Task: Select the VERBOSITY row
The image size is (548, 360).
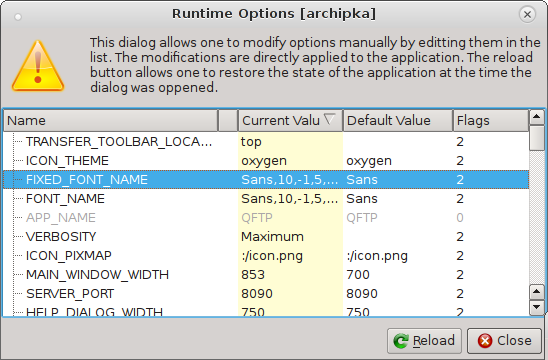Action: [266, 237]
